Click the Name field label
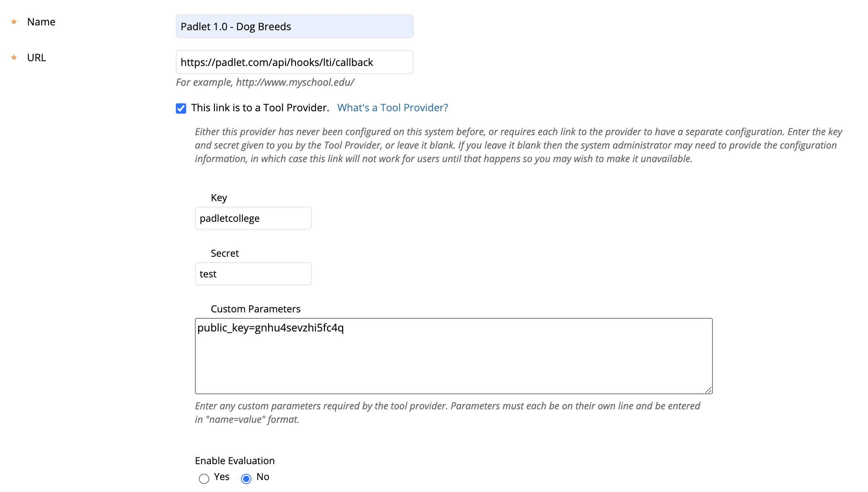Image resolution: width=868 pixels, height=492 pixels. (x=41, y=22)
